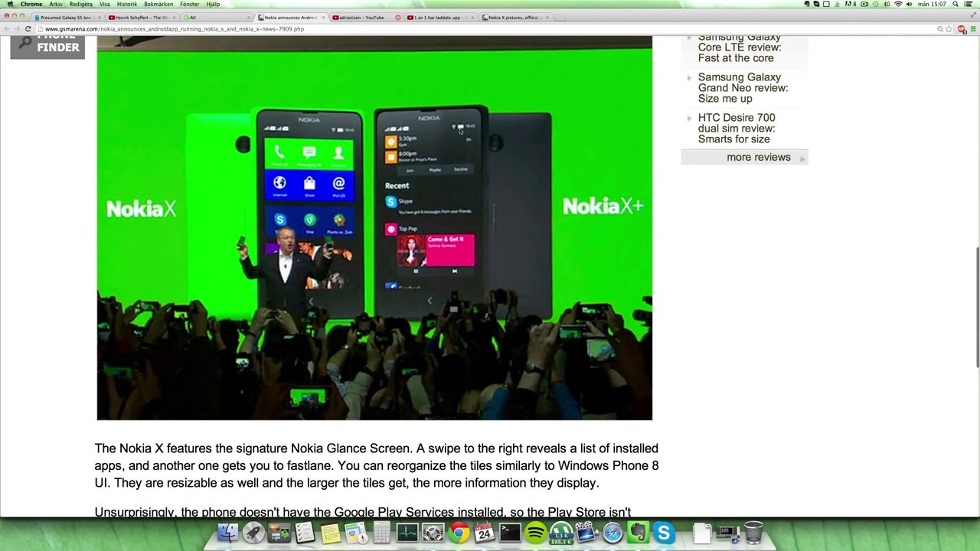
Task: Open Samsung Galaxy Grand Neo review link
Action: pyautogui.click(x=743, y=88)
